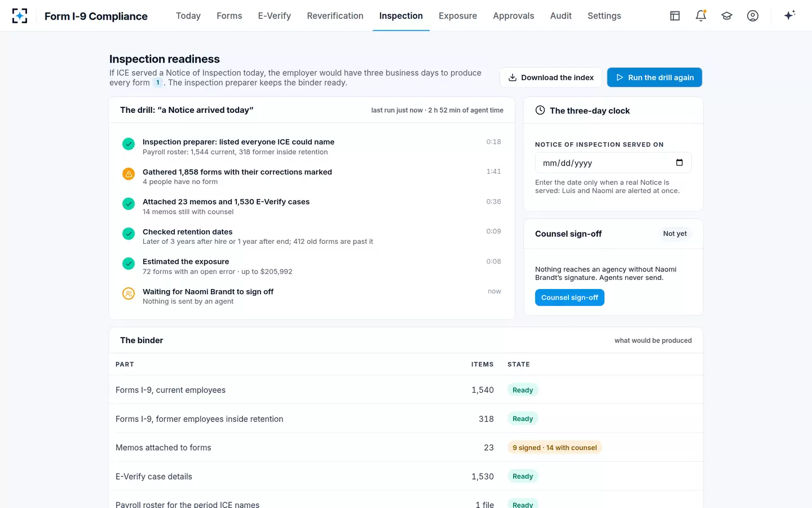Click the clock icon in The three-day clock
This screenshot has height=508, width=812.
(540, 110)
